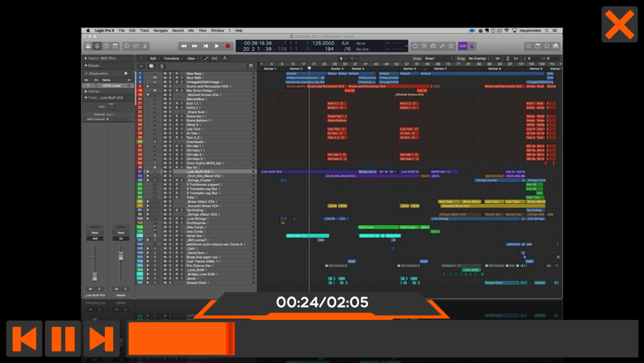
Task: Collapse the _Mitchell Drums VCA stack
Action: coord(147,95)
